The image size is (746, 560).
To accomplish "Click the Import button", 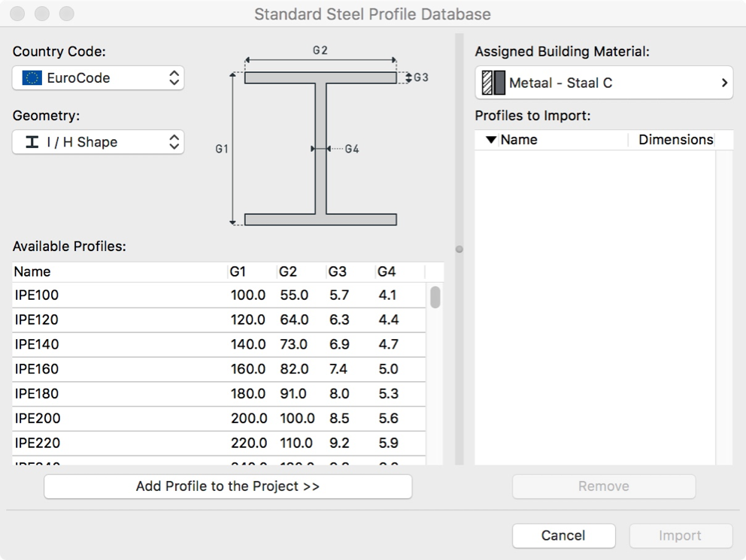I will 681,536.
